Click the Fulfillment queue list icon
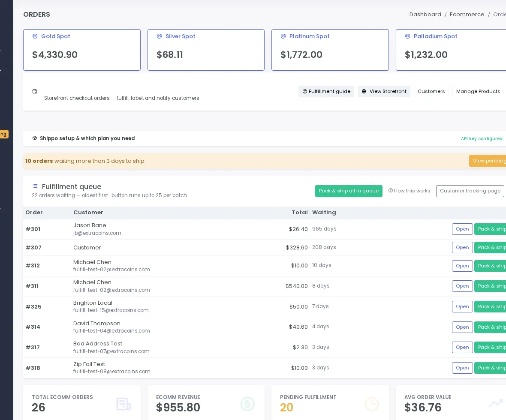The image size is (506, 420). (35, 186)
